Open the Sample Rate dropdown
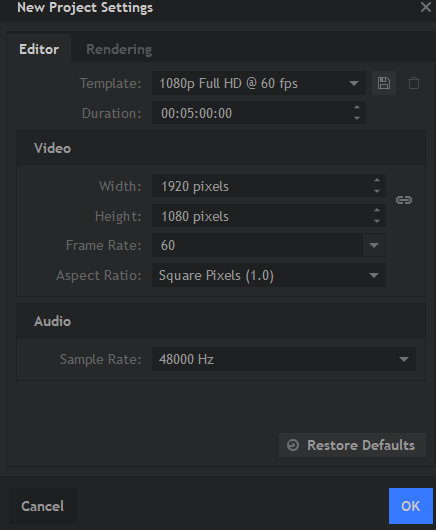Viewport: 436px width, 530px height. (x=284, y=359)
